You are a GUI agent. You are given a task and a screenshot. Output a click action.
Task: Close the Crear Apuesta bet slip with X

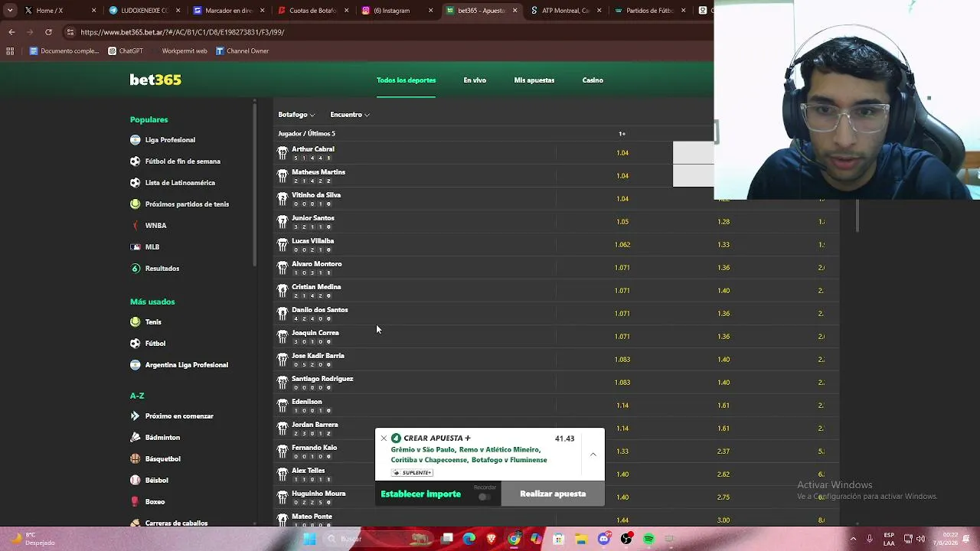tap(384, 439)
